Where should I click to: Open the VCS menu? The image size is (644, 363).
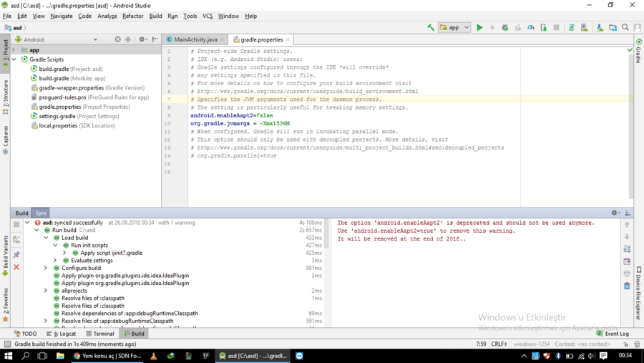(x=208, y=16)
